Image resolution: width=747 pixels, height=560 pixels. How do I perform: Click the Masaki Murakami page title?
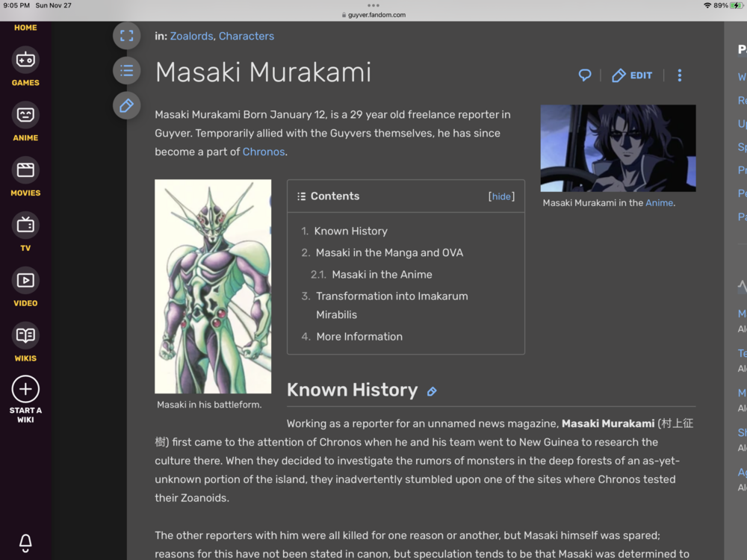point(263,72)
